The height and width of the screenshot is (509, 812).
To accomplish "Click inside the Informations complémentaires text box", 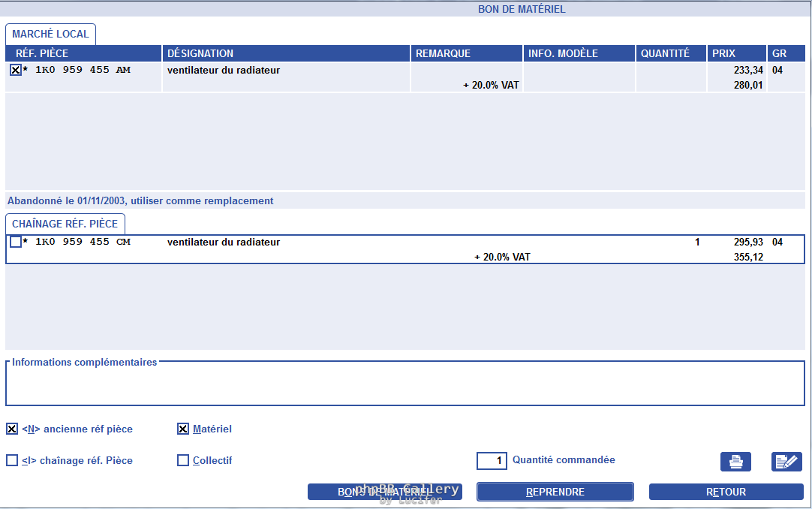I will coord(405,387).
